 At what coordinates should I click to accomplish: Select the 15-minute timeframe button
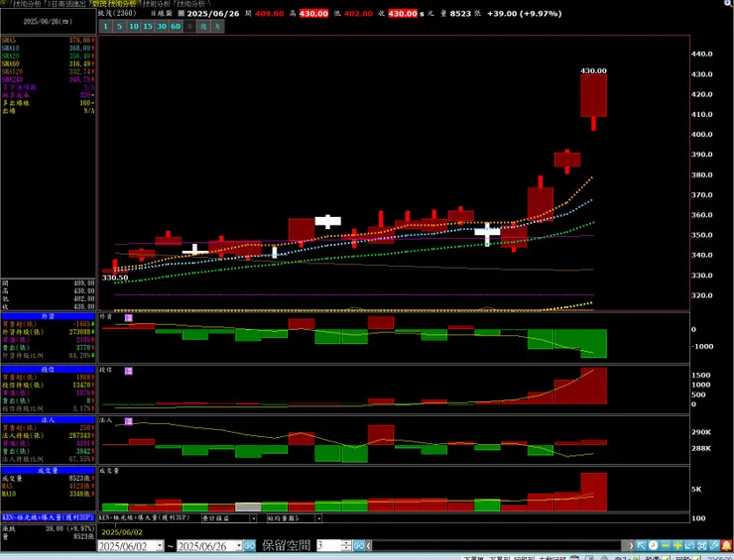coord(148,26)
